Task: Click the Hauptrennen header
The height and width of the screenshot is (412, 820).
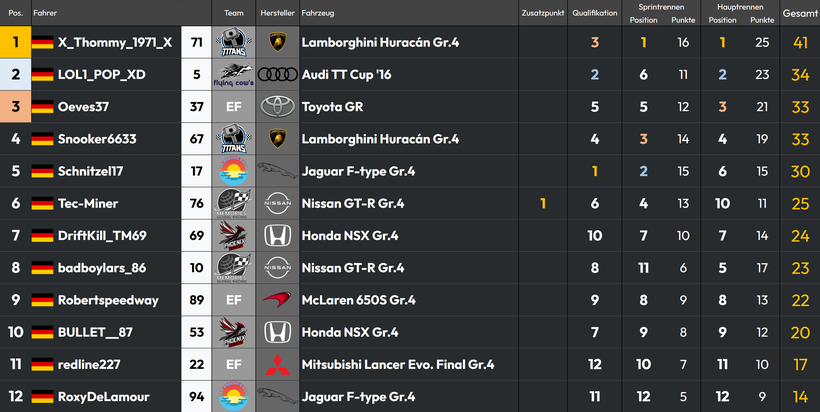Action: pyautogui.click(x=740, y=7)
